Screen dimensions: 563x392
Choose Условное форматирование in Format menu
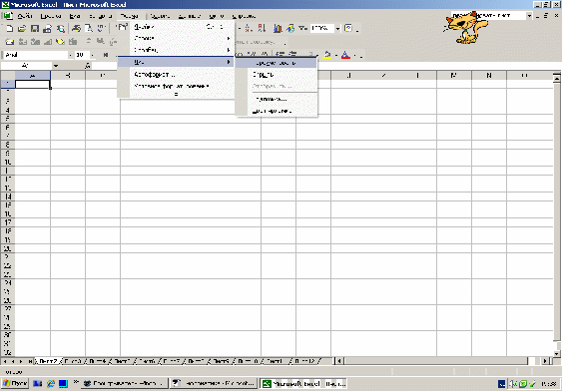click(x=176, y=86)
